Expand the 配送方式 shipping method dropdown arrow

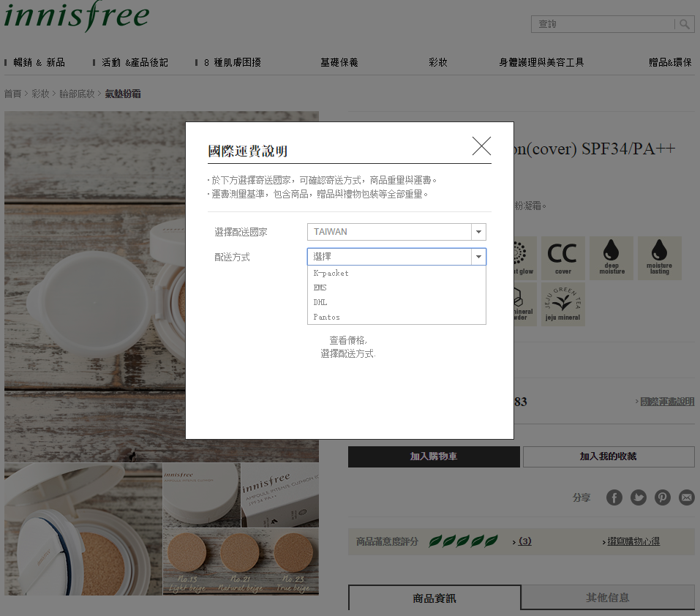point(478,257)
